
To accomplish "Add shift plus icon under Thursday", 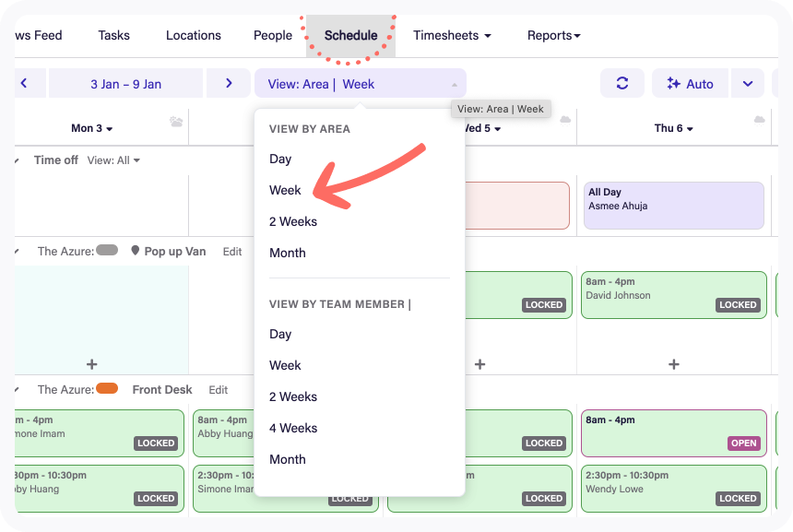I will tap(674, 364).
